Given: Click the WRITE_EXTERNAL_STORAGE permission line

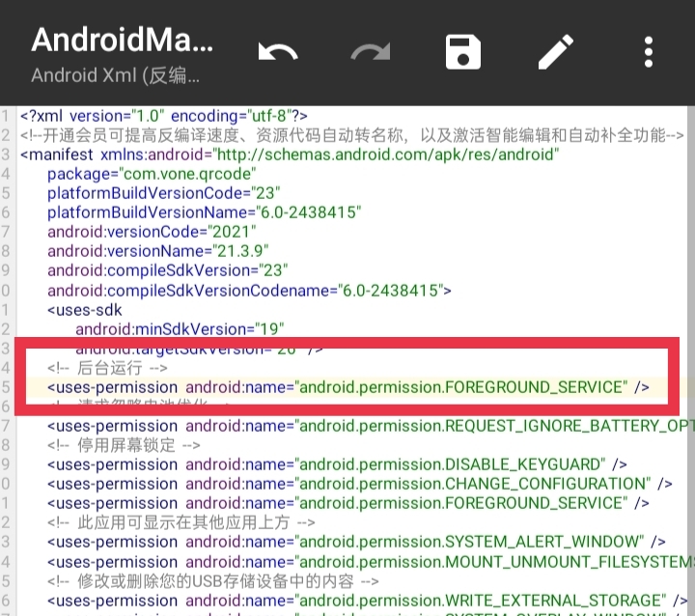Looking at the screenshot, I should point(368,601).
